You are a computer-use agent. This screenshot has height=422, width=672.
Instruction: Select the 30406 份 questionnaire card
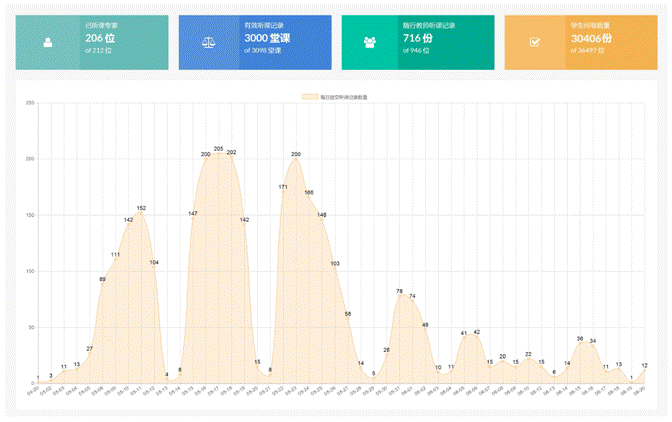point(581,42)
